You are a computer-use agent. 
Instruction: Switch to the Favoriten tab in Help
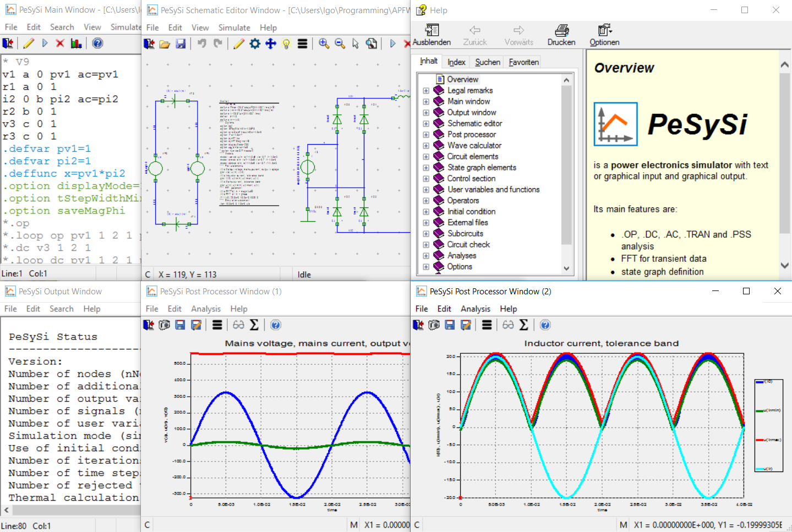(523, 62)
